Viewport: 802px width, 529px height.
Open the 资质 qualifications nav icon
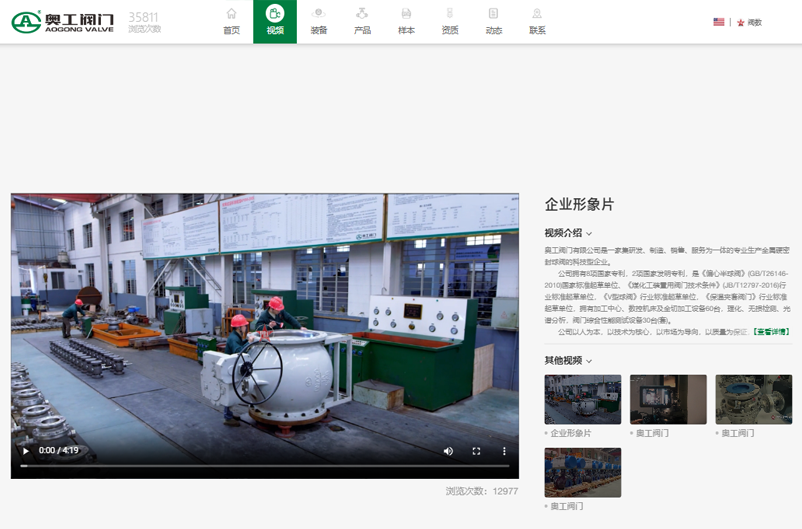450,21
